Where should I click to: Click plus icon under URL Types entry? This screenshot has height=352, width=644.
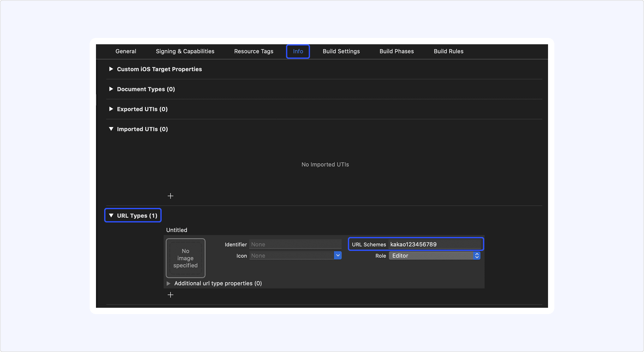click(x=170, y=295)
